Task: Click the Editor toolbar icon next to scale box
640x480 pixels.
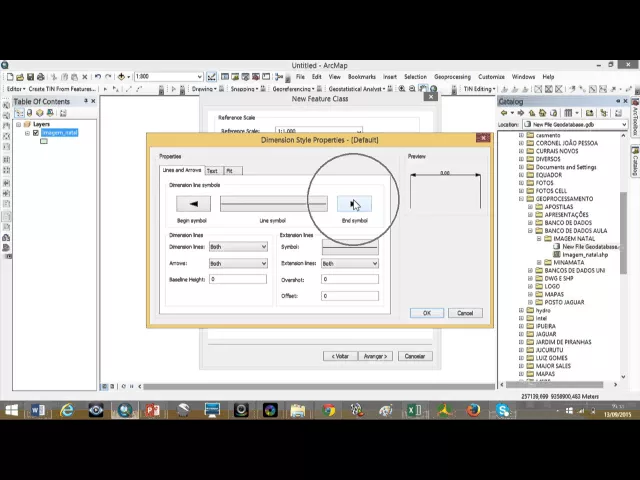Action: coord(211,77)
